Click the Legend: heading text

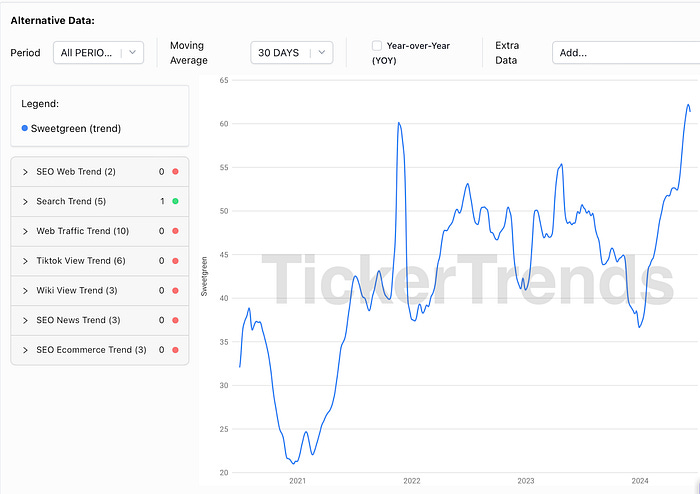coord(40,104)
